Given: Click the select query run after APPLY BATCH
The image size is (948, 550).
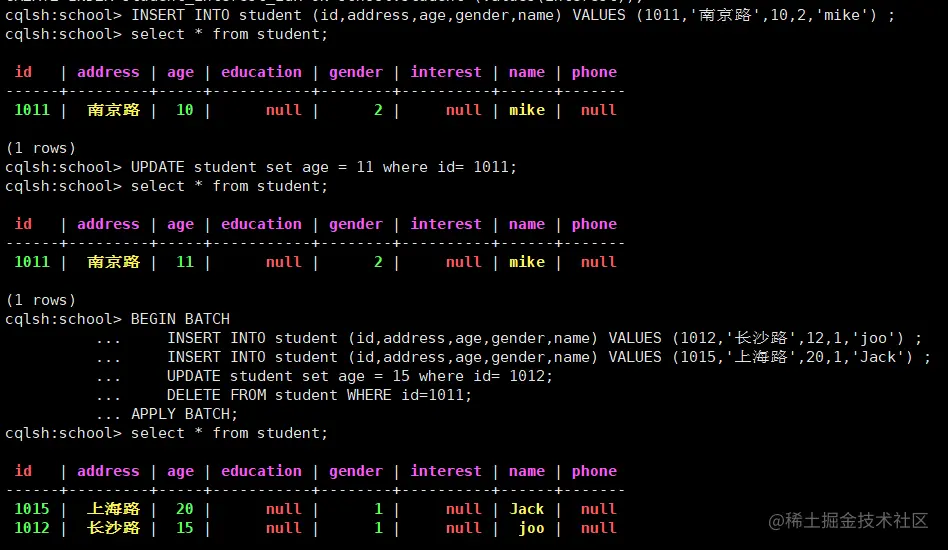Looking at the screenshot, I should click(x=229, y=433).
